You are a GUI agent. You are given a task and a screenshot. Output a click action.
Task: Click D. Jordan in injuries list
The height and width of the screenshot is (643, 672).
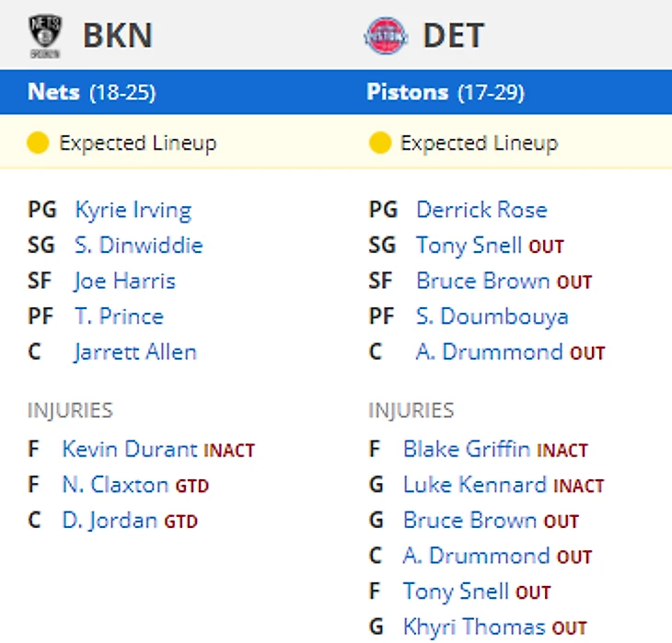coord(110,521)
